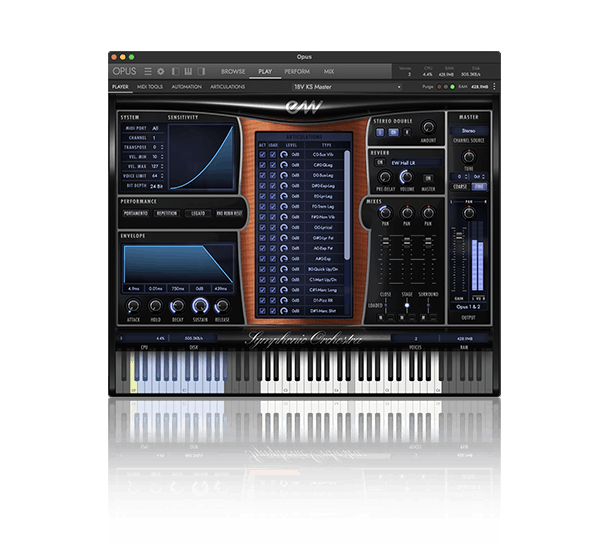Click the Sustain knob in the Envelope section

coord(200,306)
